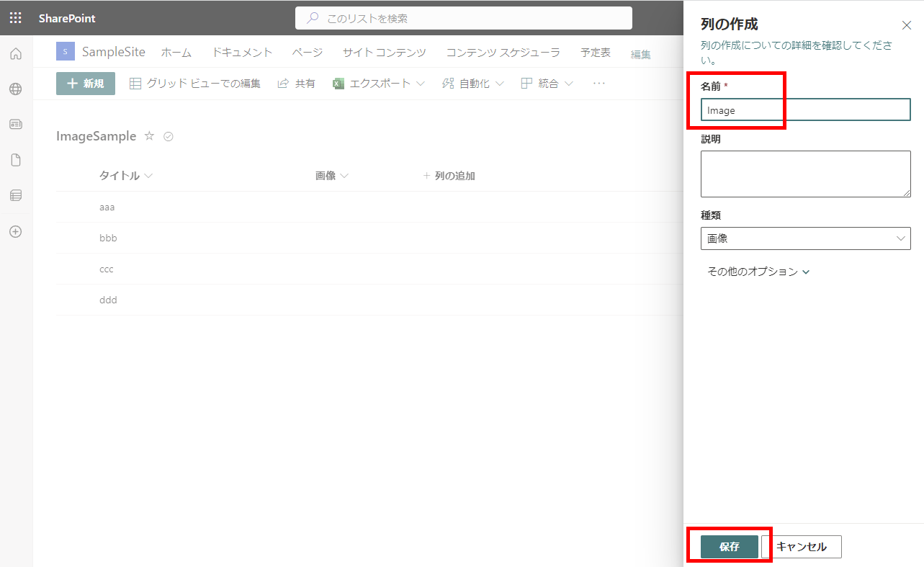Click グリッド ビューでの編集 in toolbar

pos(195,84)
